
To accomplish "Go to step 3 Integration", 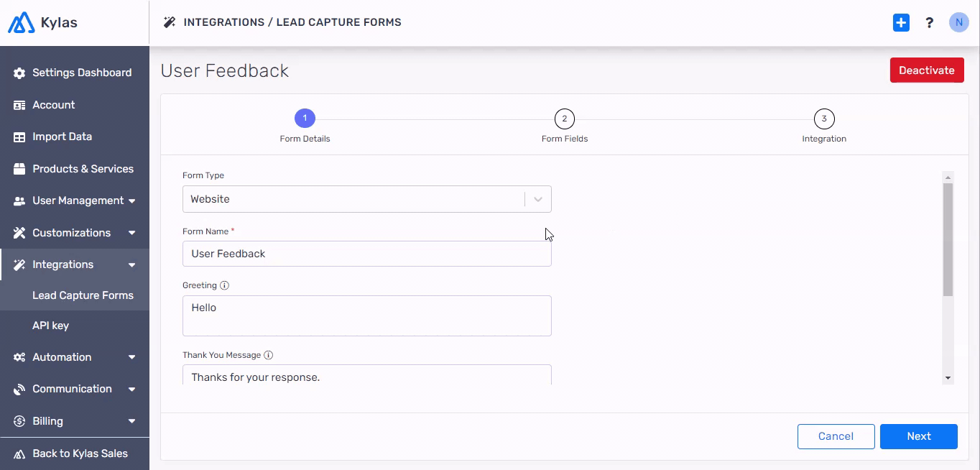I will pyautogui.click(x=824, y=119).
